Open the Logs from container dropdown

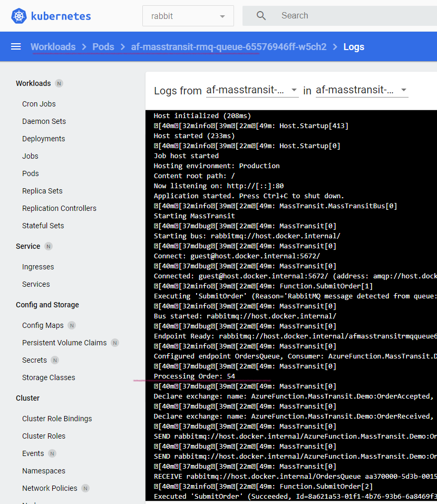coord(252,90)
